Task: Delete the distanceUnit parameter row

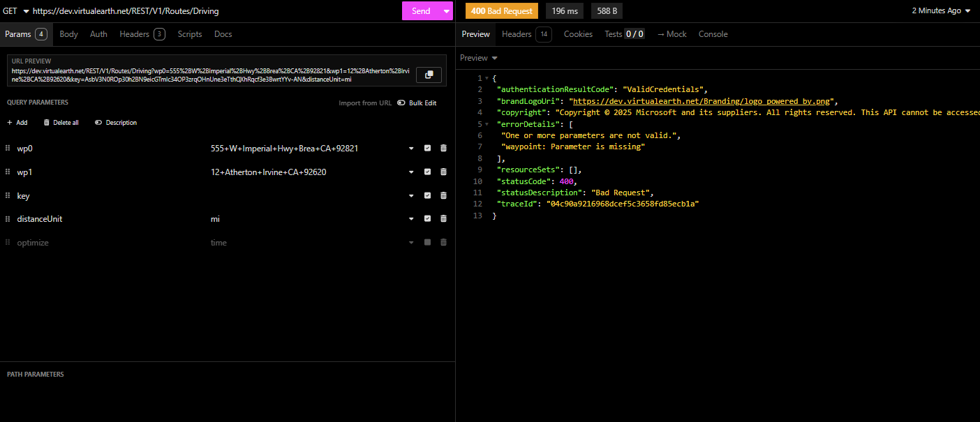Action: tap(443, 218)
